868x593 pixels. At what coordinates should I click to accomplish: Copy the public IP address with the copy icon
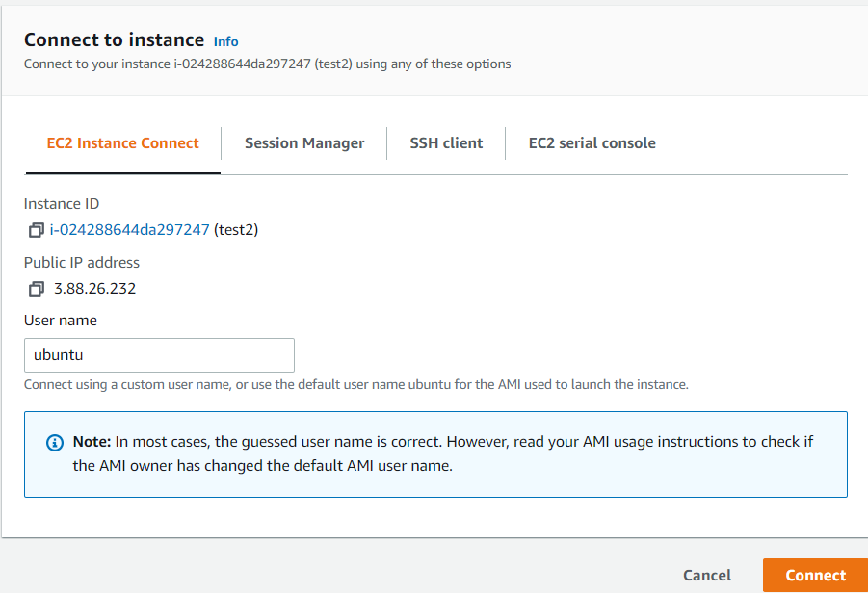36,289
